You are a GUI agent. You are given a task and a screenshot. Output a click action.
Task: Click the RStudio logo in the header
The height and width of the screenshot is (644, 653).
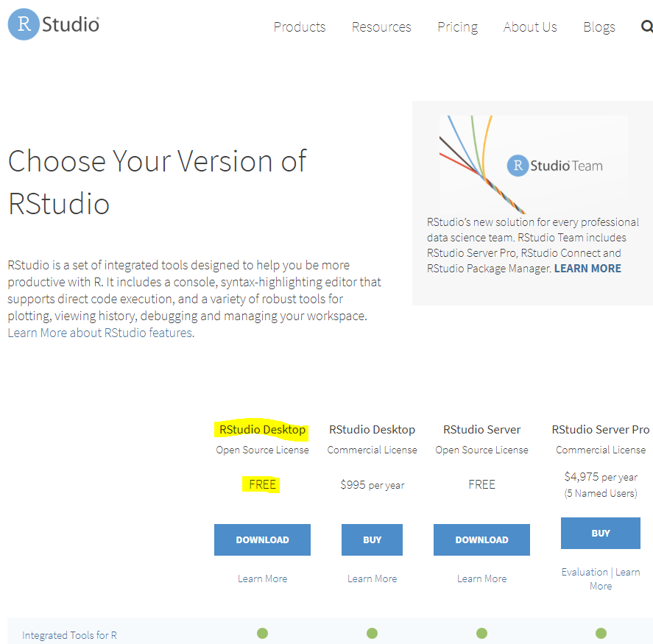coord(54,24)
